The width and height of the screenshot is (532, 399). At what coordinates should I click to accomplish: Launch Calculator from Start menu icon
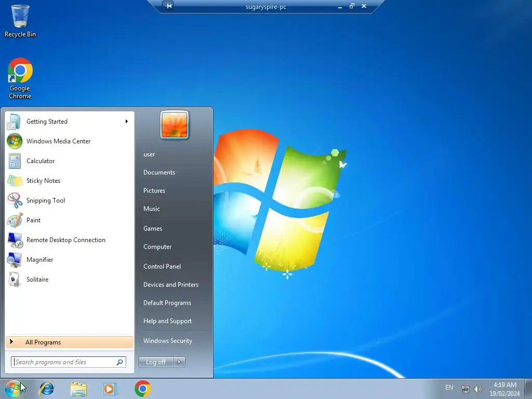(x=15, y=161)
